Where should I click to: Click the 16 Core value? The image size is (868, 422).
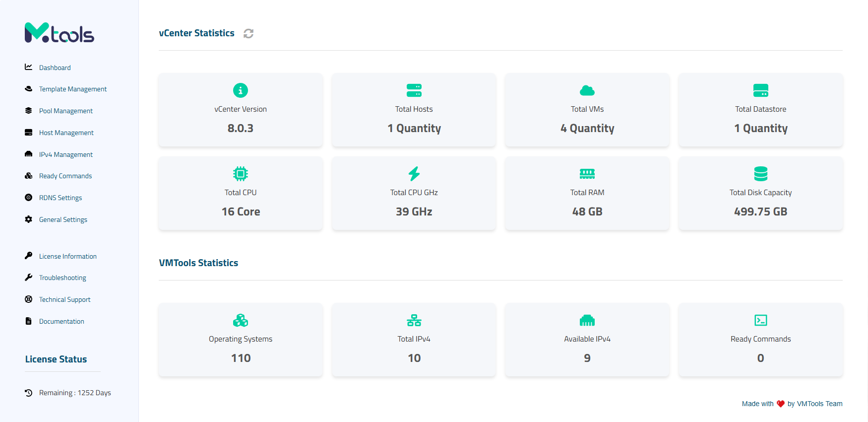tap(241, 211)
